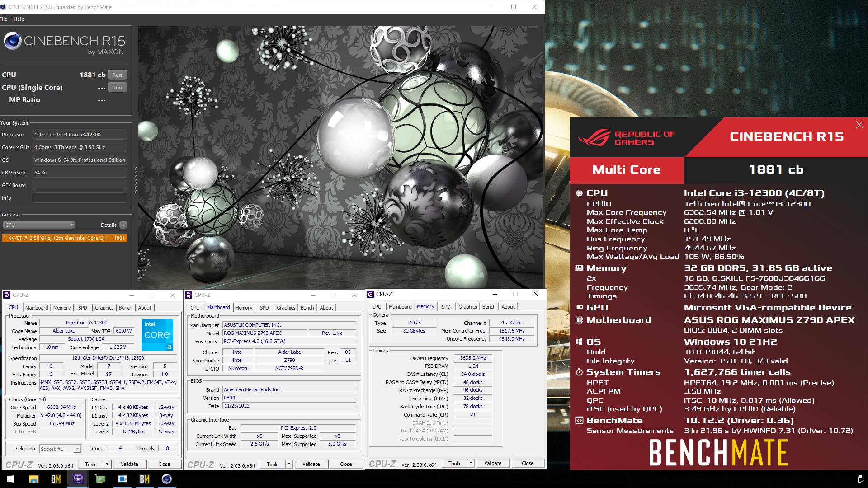
Task: Select the first ranking entry 1881
Action: [64, 238]
